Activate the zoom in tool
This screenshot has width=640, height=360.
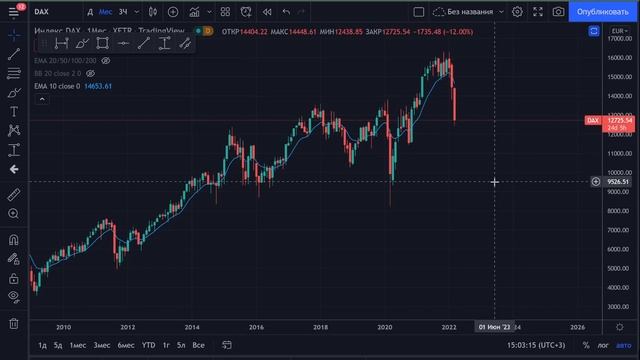tap(14, 213)
